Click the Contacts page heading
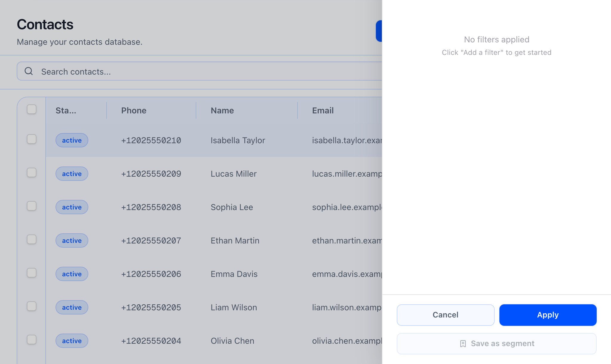611x364 pixels. (x=45, y=24)
